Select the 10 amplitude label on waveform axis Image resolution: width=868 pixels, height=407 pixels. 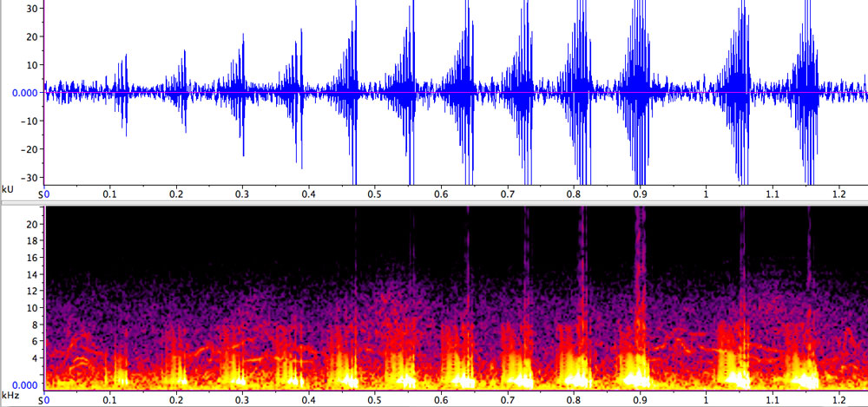[x=32, y=65]
